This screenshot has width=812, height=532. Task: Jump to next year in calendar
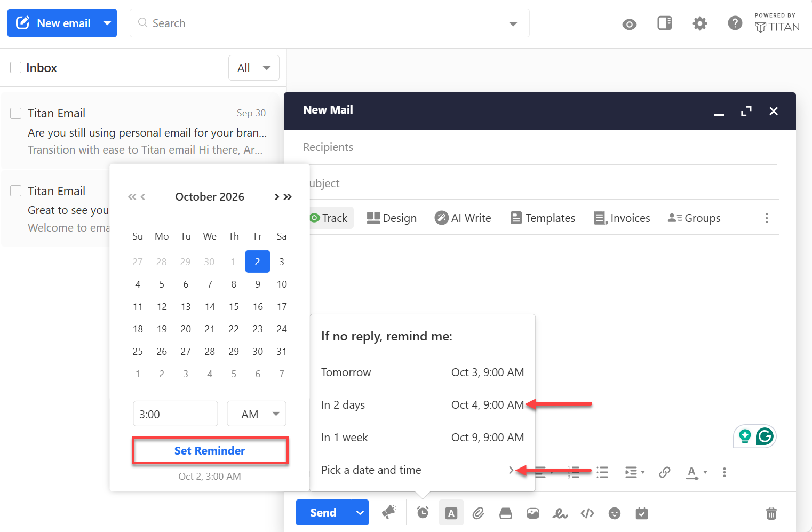coord(288,197)
